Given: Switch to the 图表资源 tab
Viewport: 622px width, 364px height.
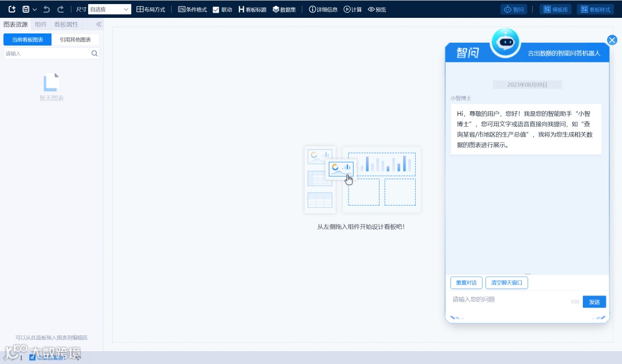Looking at the screenshot, I should pyautogui.click(x=16, y=24).
